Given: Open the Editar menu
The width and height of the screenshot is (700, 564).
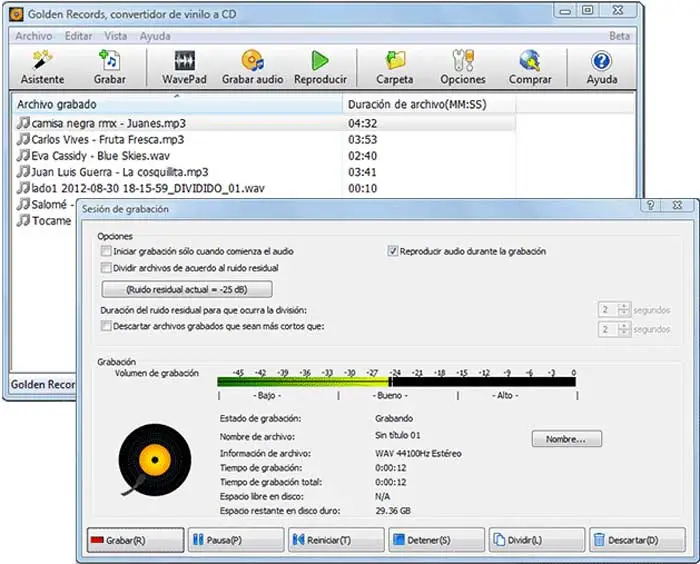Looking at the screenshot, I should click(x=79, y=36).
